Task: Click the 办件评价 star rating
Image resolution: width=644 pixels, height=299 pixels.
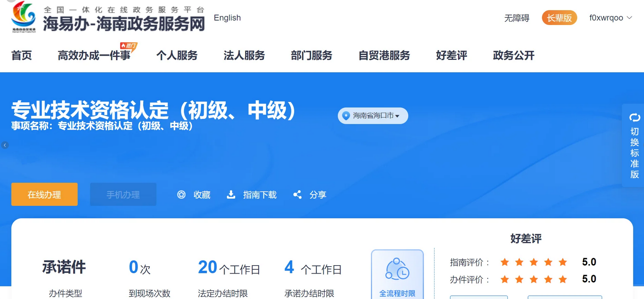Action: click(x=534, y=279)
